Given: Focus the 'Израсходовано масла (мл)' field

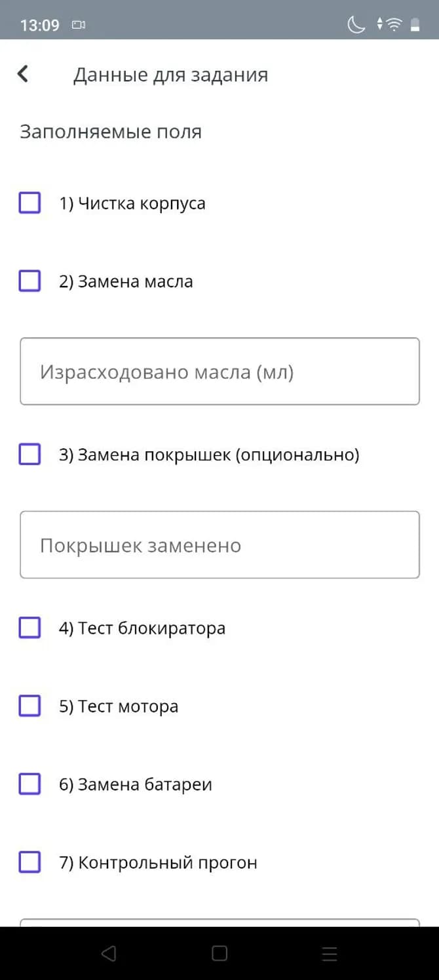Looking at the screenshot, I should tap(220, 371).
